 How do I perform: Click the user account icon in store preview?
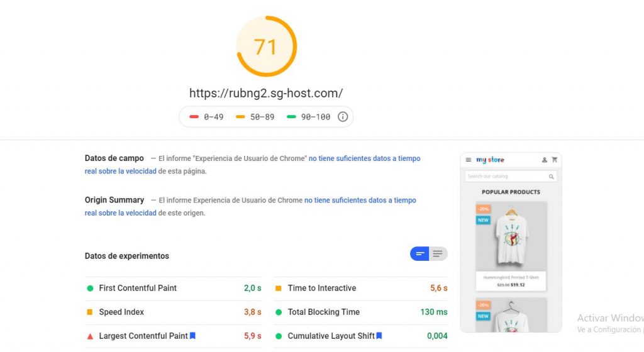pos(544,160)
